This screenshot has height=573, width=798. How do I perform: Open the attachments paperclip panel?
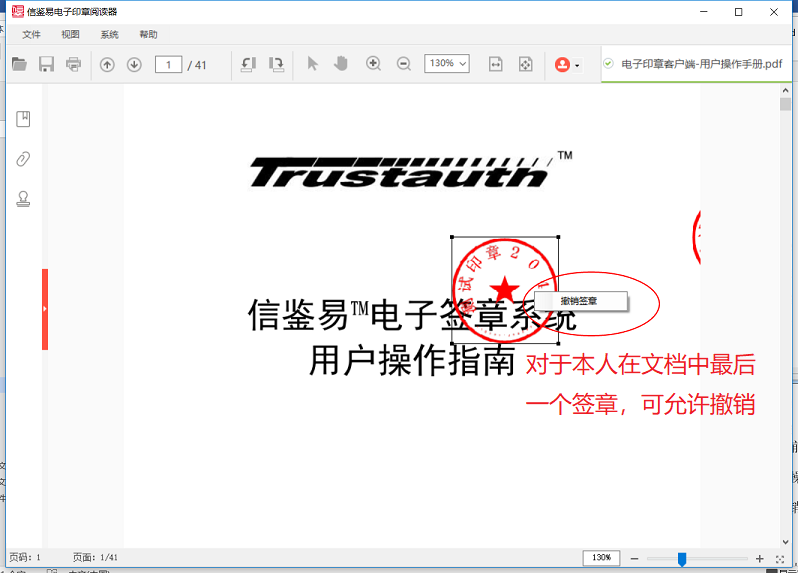coord(23,159)
